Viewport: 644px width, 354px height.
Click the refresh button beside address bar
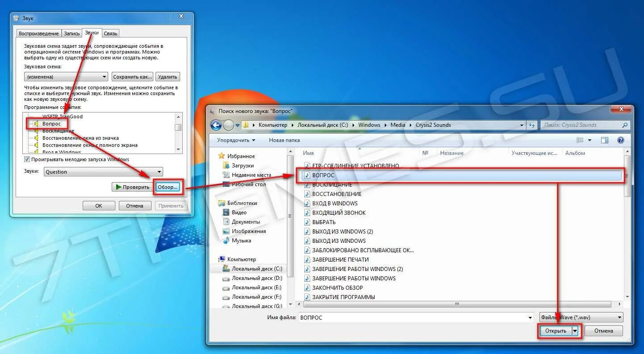coord(531,125)
